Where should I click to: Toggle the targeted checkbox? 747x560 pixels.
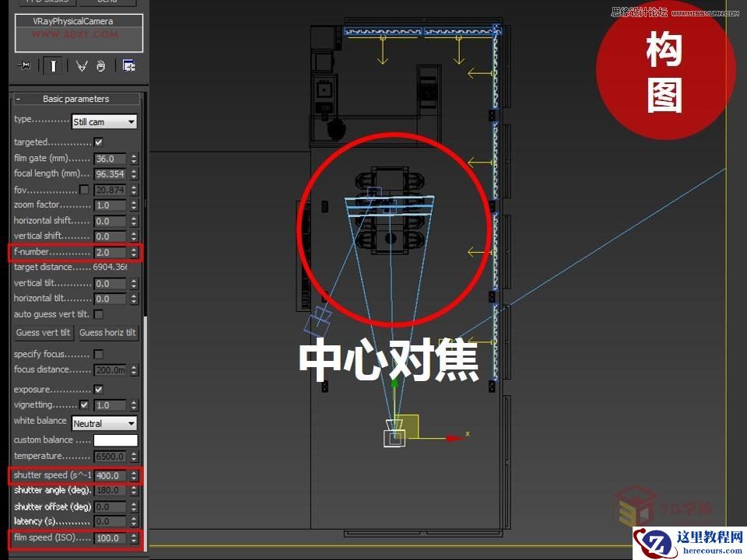tap(99, 142)
